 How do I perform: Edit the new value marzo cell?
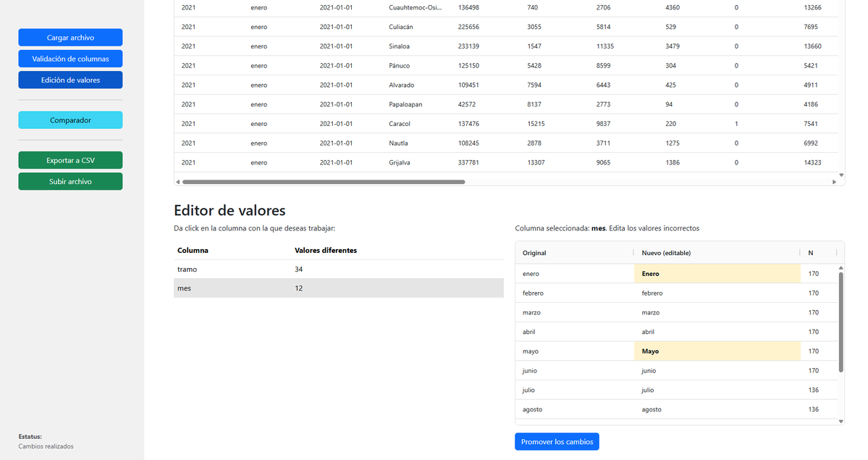coord(717,312)
